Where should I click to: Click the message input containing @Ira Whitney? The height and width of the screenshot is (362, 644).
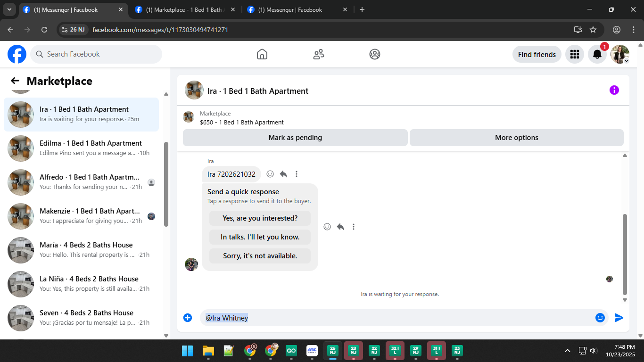pyautogui.click(x=397, y=318)
